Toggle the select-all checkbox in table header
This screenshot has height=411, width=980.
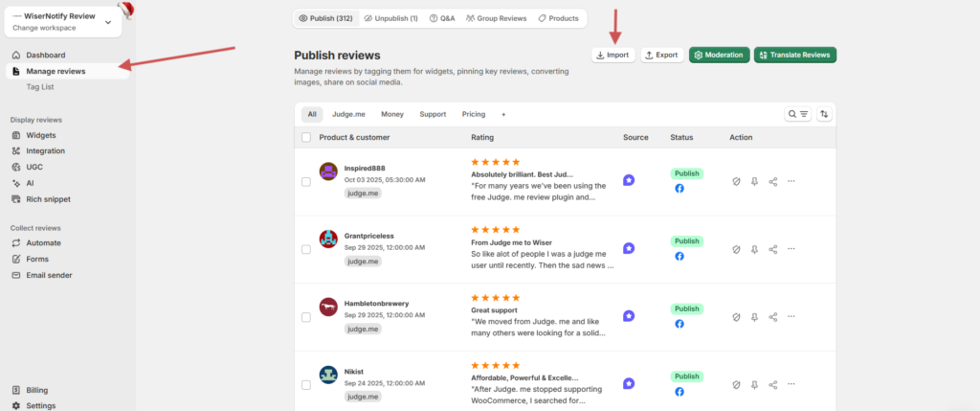306,138
